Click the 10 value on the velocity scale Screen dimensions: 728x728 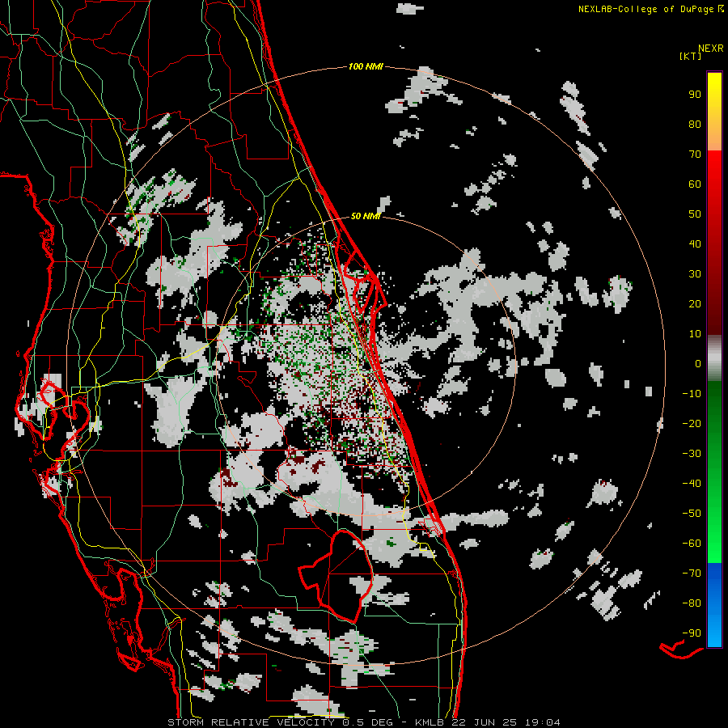pyautogui.click(x=695, y=334)
